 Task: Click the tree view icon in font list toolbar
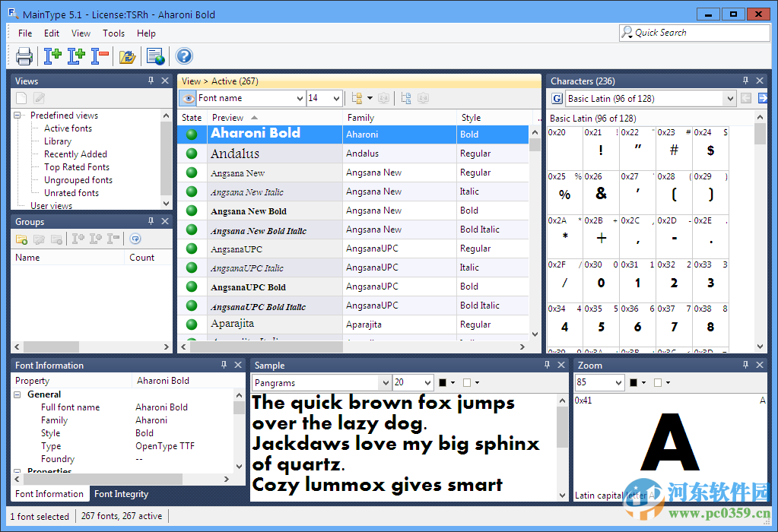coord(406,98)
